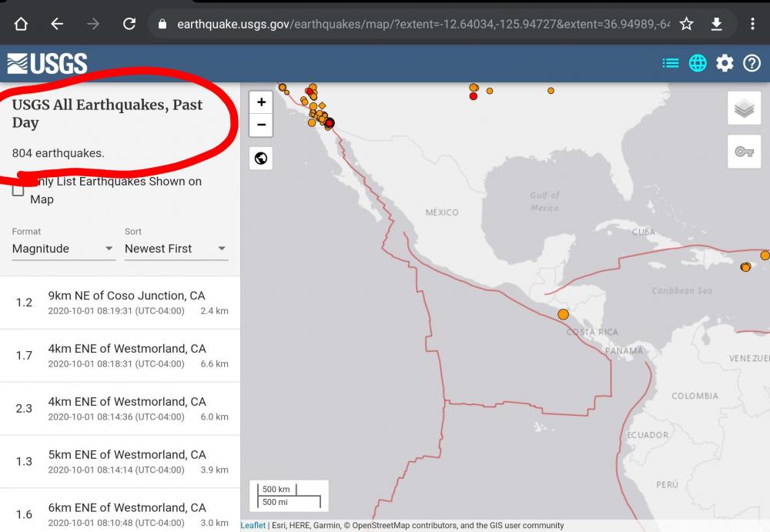Click the browser home icon
The height and width of the screenshot is (532, 770).
[21, 23]
